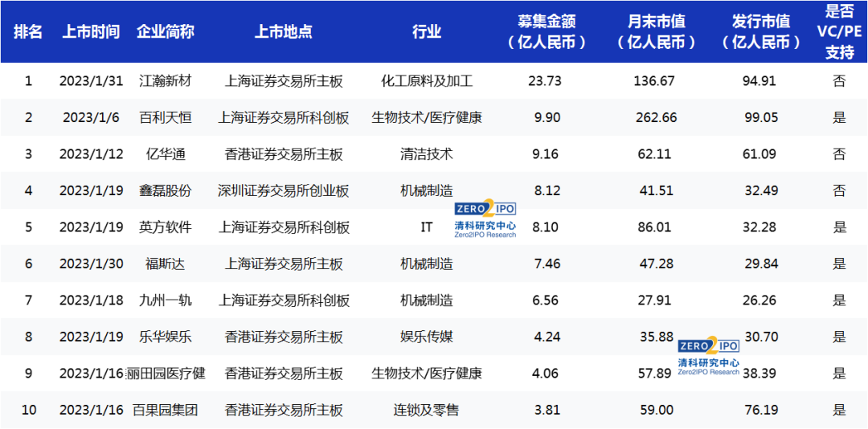
Task: Click issue market value 32.28
Action: click(x=761, y=227)
